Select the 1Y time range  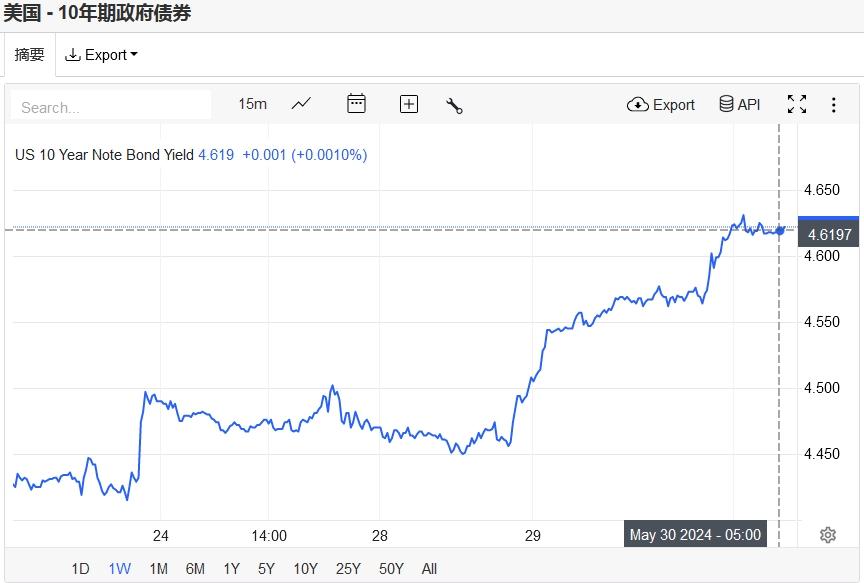point(231,569)
